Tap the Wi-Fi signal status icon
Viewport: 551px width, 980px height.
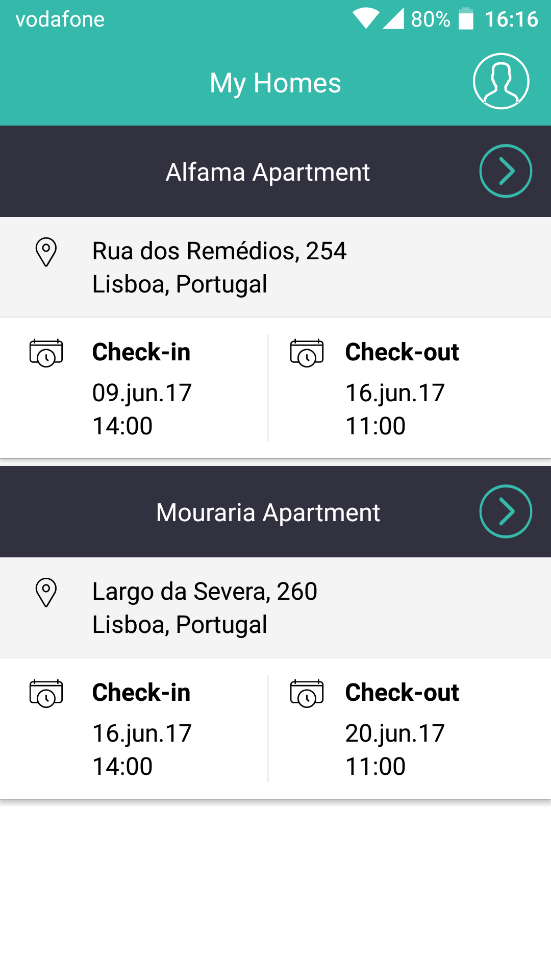point(365,19)
